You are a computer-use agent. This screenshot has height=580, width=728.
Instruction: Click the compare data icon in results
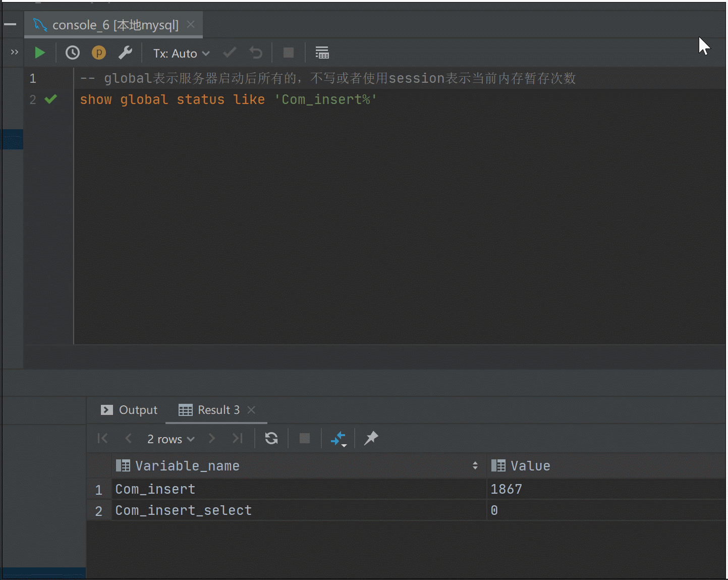tap(339, 439)
